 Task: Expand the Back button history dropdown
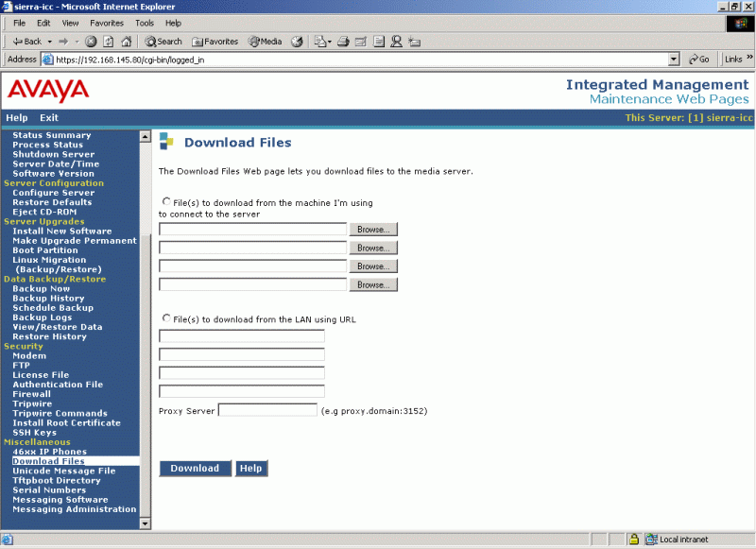(x=49, y=42)
